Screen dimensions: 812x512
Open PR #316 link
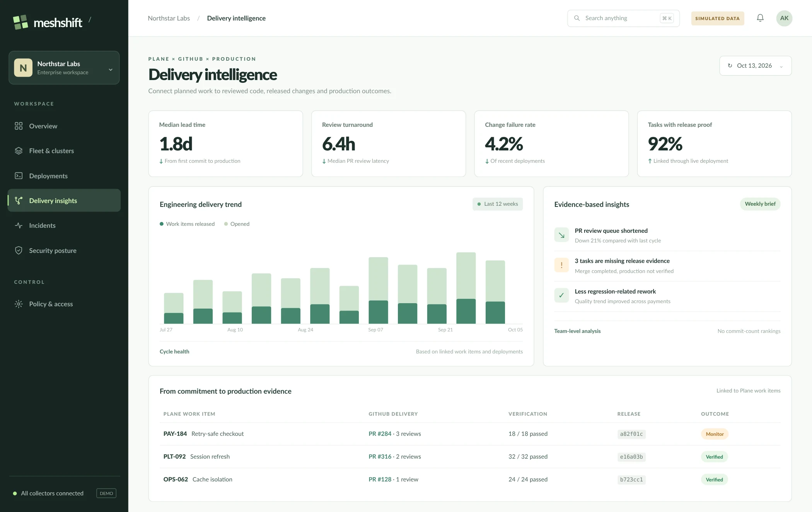[x=380, y=457]
